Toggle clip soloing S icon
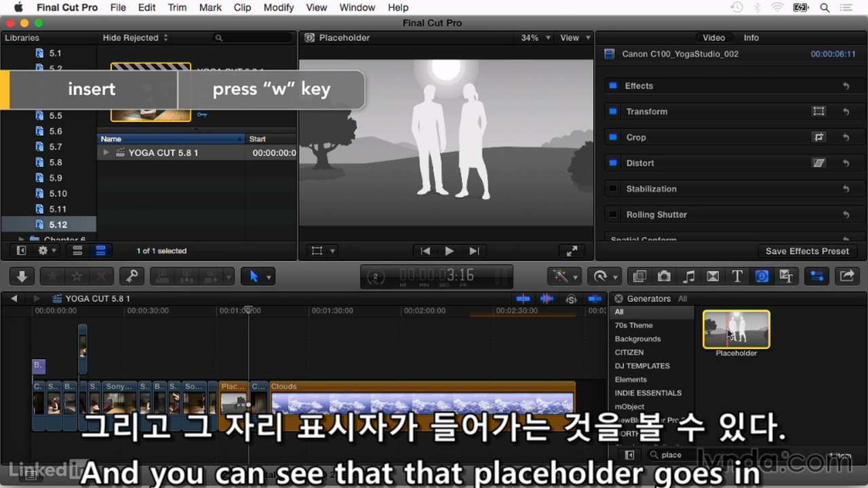The image size is (868, 488). tap(571, 298)
